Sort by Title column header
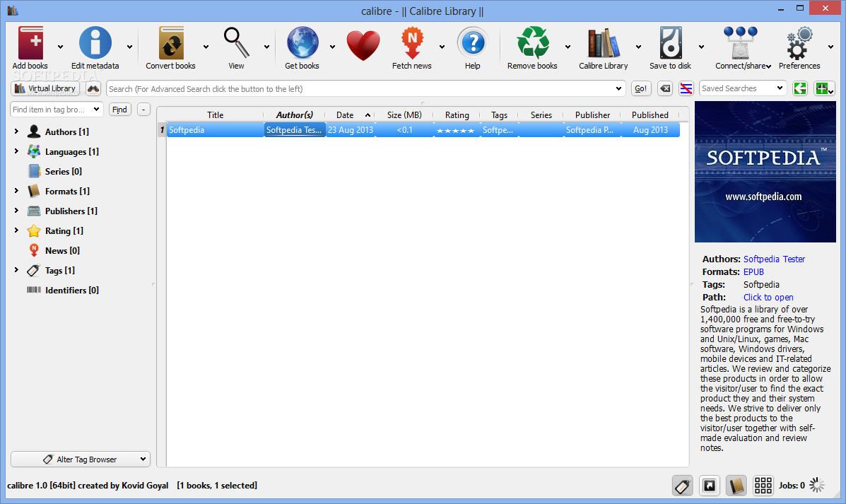The image size is (846, 504). click(216, 115)
